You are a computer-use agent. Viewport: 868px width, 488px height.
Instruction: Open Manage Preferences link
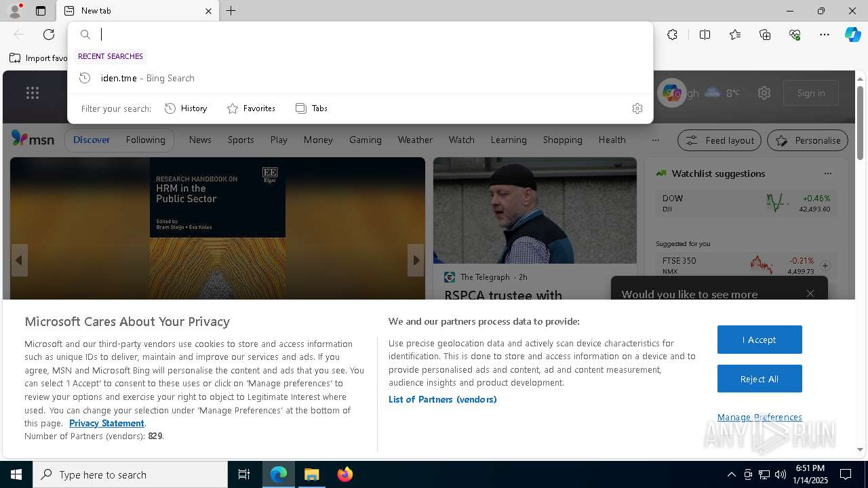pos(759,417)
